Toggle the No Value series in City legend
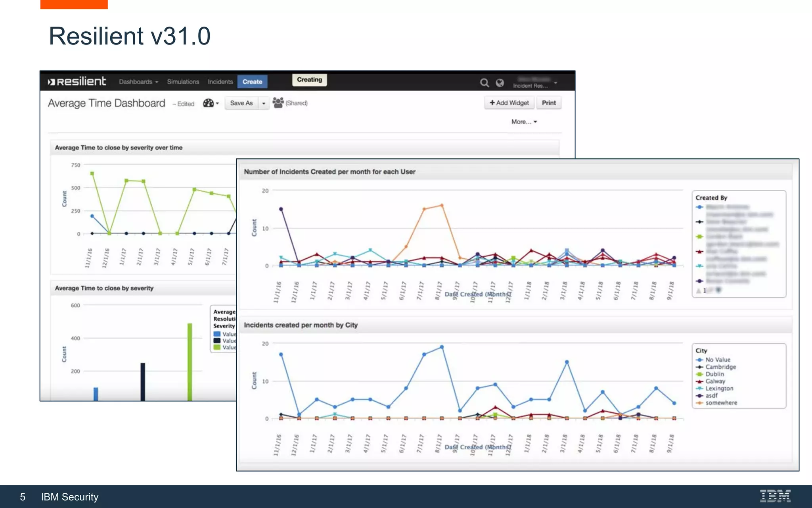 pyautogui.click(x=713, y=360)
